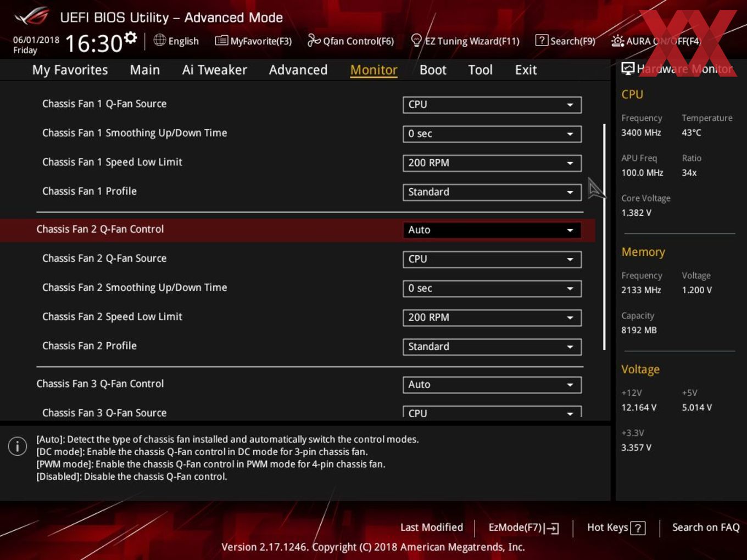Screen dimensions: 747x560
Task: Click the 06/01/2018 date text
Action: pyautogui.click(x=36, y=40)
